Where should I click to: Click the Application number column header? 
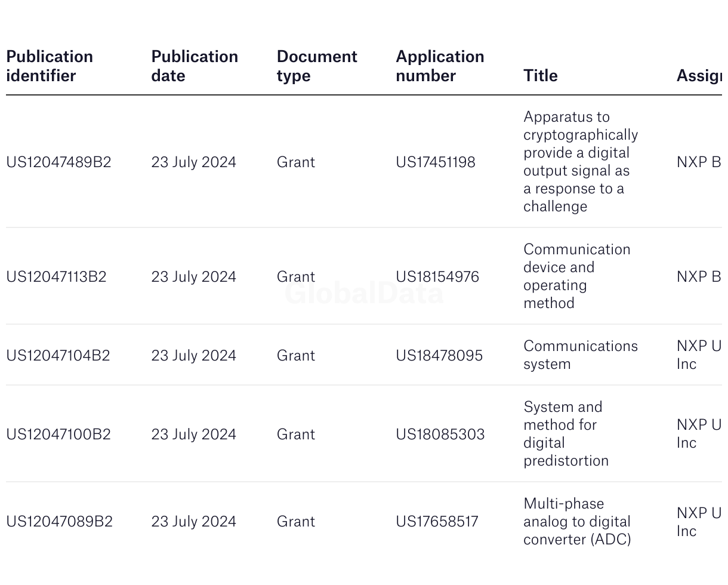440,66
